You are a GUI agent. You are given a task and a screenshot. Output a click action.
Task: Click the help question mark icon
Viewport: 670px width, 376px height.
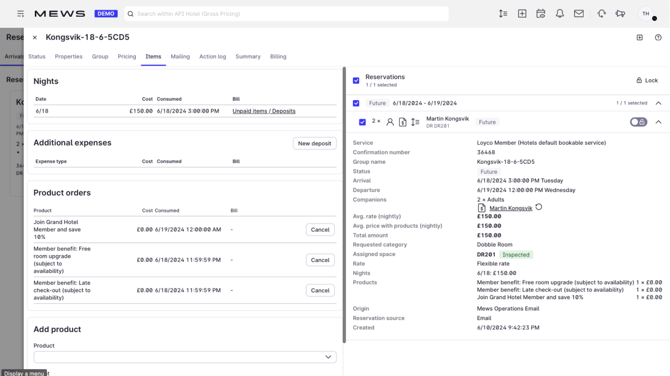pyautogui.click(x=658, y=38)
